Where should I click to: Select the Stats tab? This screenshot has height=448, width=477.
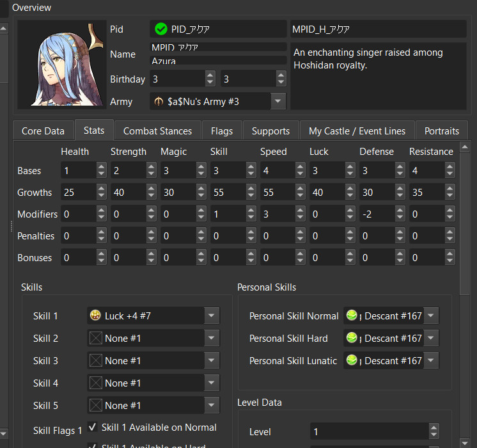point(94,131)
